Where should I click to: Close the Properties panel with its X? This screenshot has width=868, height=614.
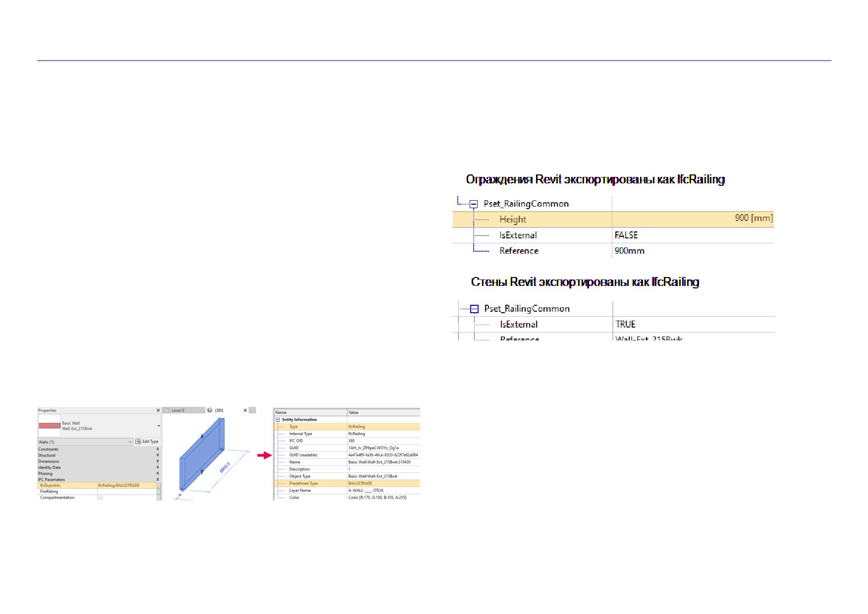point(158,410)
